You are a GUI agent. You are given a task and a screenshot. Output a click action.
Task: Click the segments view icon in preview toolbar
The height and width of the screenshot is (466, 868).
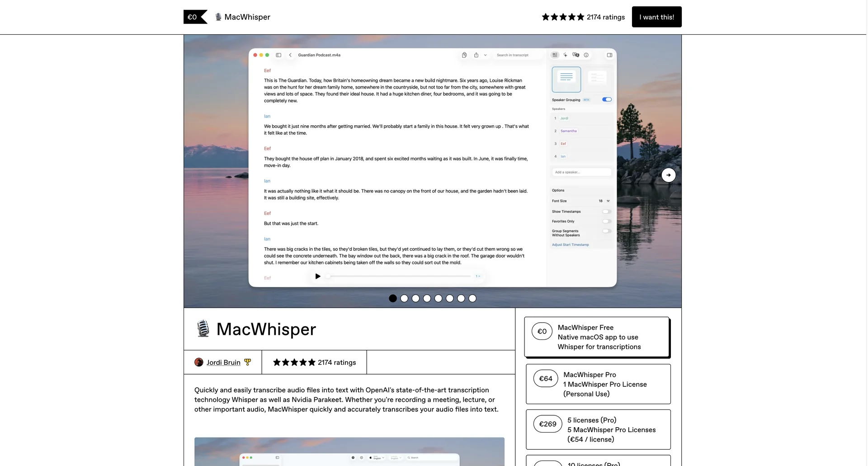[x=555, y=55]
